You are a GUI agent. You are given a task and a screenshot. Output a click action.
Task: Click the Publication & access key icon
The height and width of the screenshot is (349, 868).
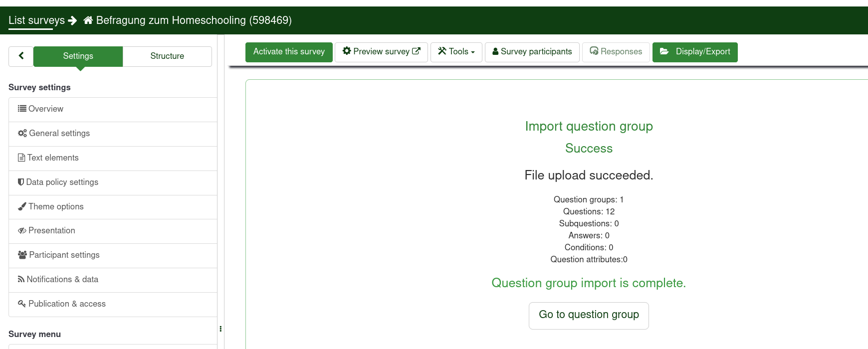22,304
